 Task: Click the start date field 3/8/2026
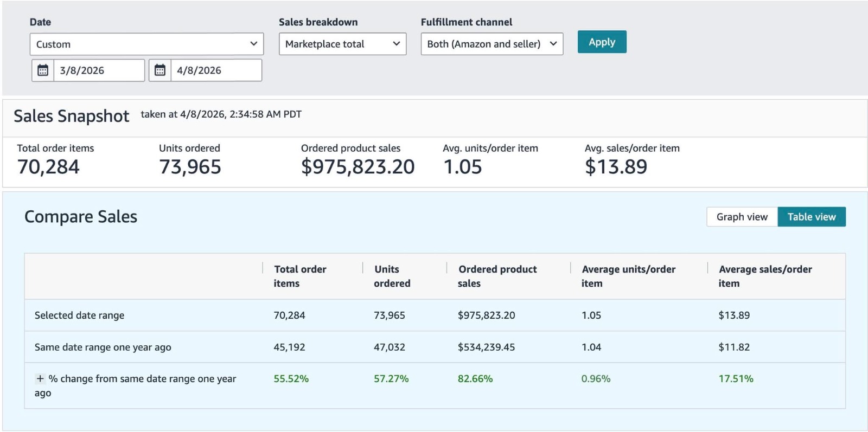99,70
